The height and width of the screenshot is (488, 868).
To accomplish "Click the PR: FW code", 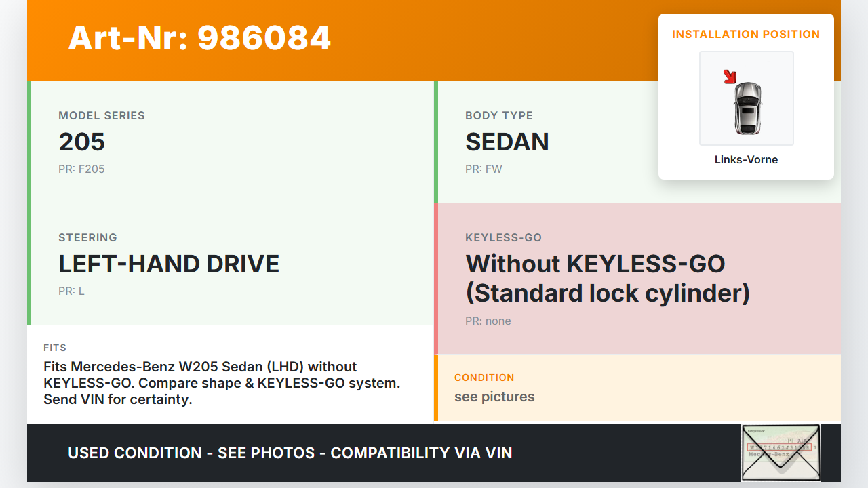I will [484, 169].
